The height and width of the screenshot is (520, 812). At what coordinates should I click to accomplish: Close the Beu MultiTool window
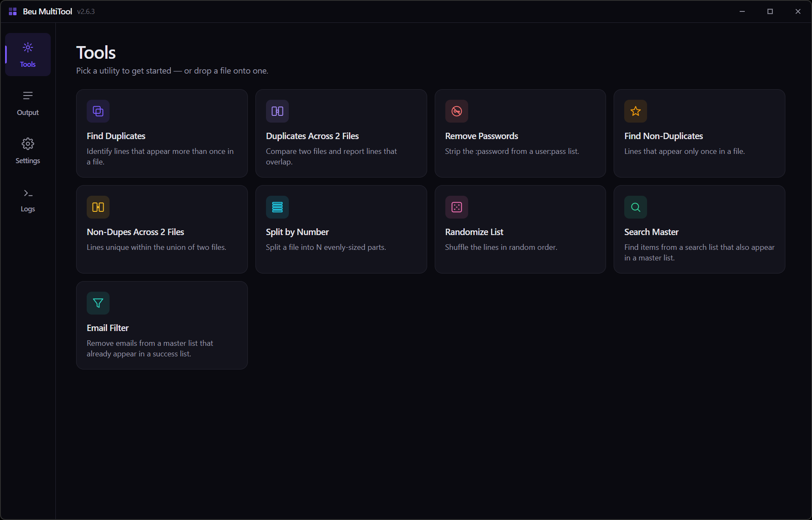pos(798,11)
